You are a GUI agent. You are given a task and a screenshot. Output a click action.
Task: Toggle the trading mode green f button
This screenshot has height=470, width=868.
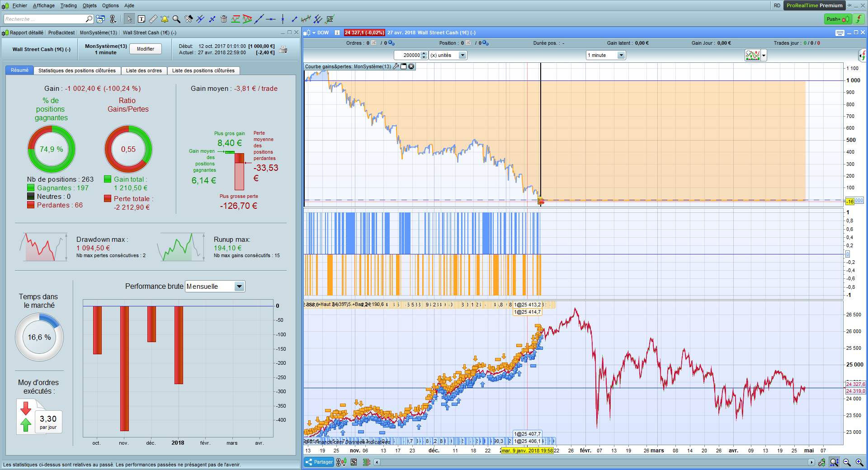pyautogui.click(x=859, y=19)
